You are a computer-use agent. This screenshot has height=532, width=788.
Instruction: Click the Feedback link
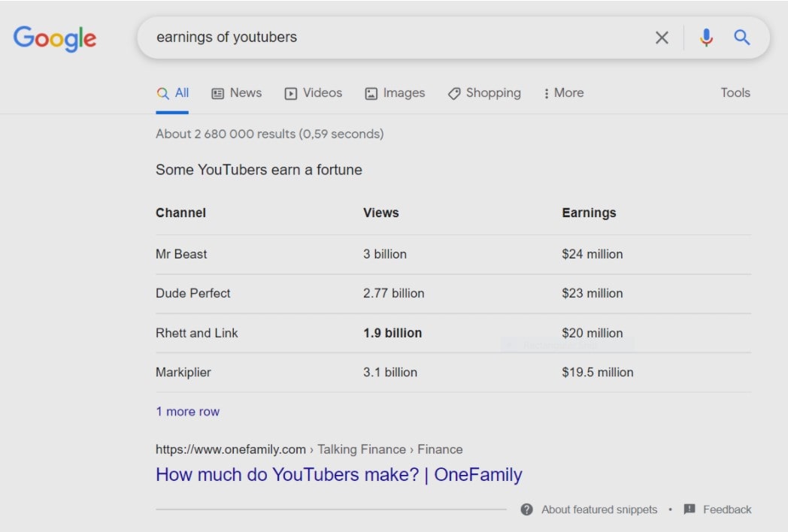[726, 509]
